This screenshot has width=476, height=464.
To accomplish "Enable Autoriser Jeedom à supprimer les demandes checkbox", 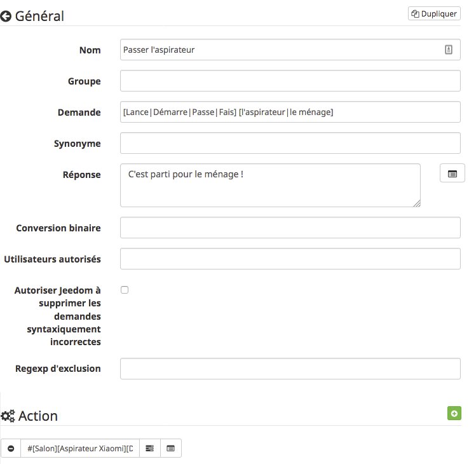I will point(125,290).
